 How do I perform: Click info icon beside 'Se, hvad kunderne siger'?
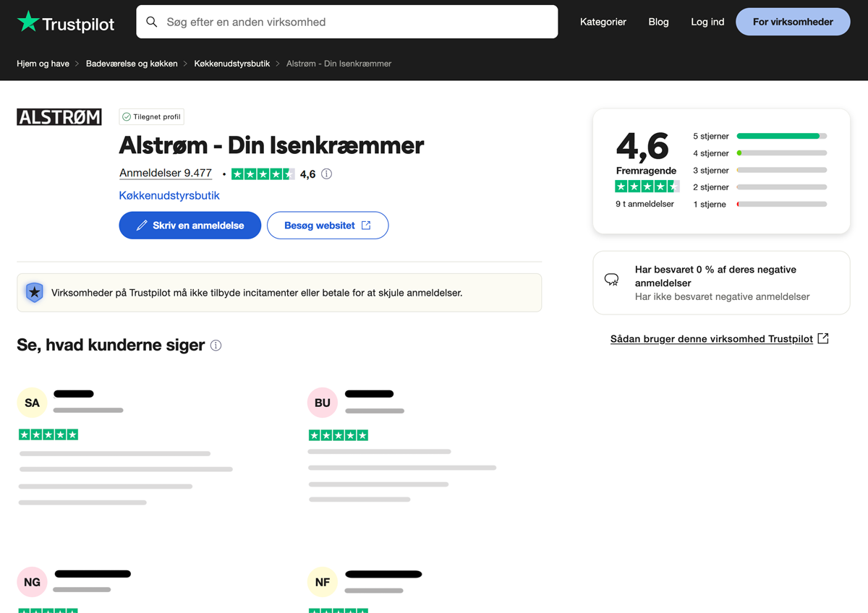pyautogui.click(x=216, y=346)
